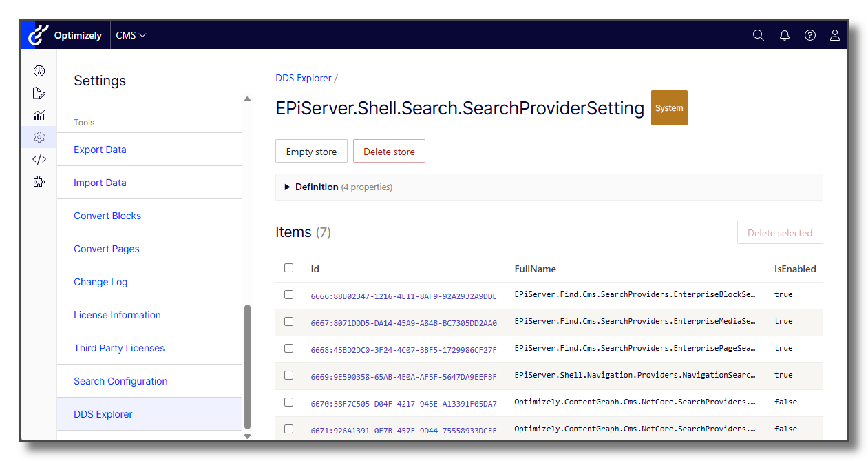Click the IsEnabled column header

[795, 269]
